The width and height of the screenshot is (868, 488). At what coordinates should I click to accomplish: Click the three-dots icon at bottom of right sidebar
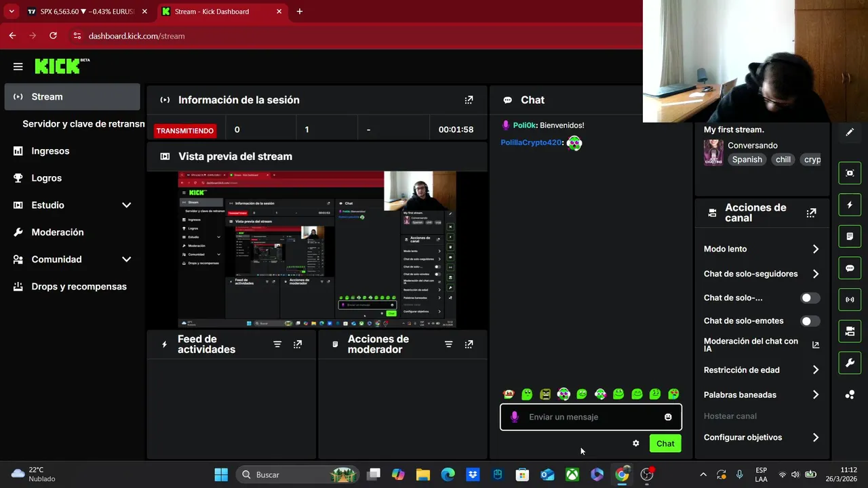(x=850, y=394)
